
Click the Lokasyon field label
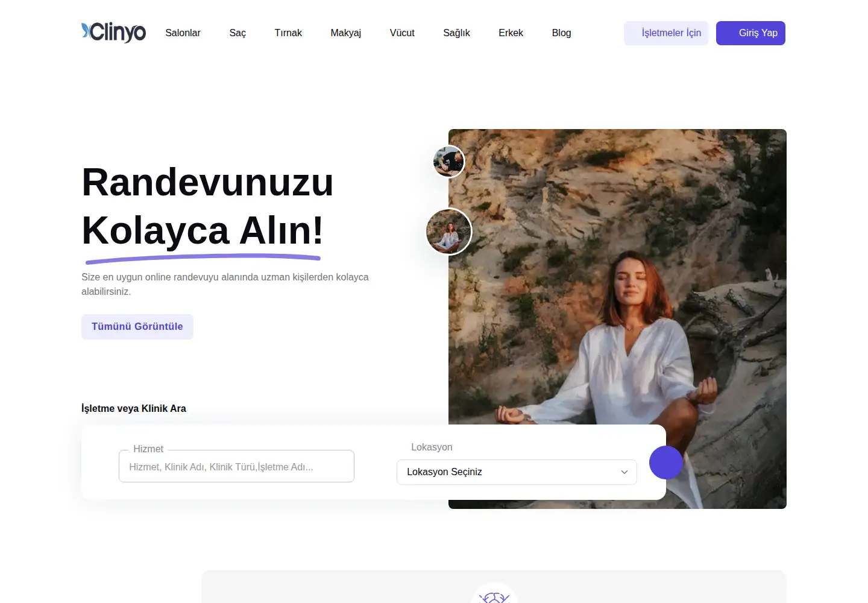[x=432, y=447]
